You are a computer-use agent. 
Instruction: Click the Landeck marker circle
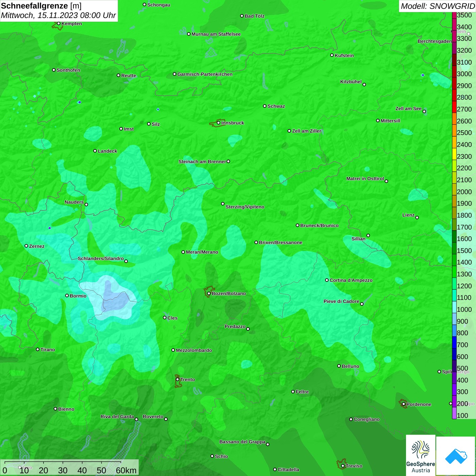coord(95,151)
